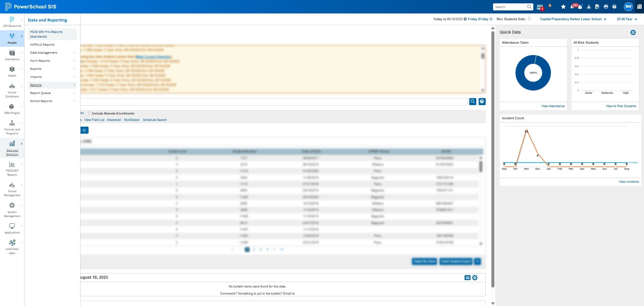The height and width of the screenshot is (306, 644).
Task: Open the print icon in header
Action: click(x=606, y=7)
